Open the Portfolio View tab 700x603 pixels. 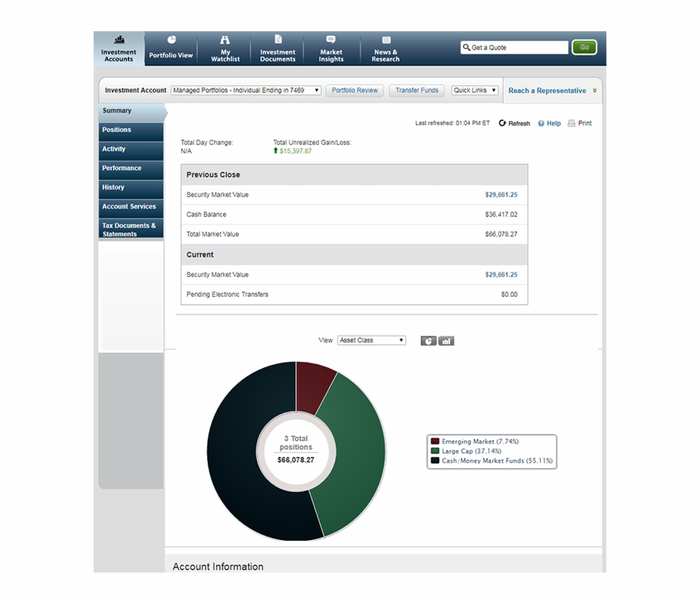pos(171,49)
